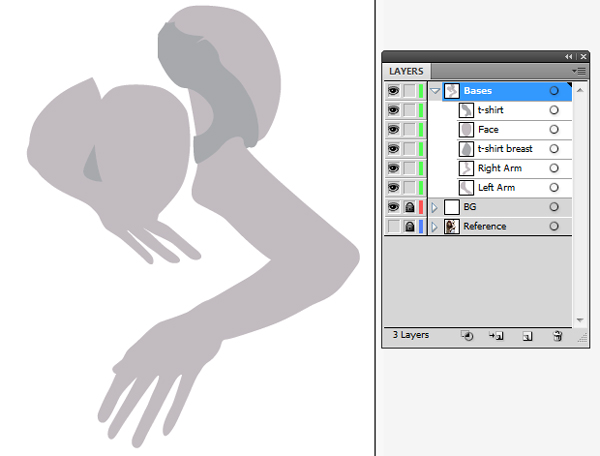This screenshot has width=600, height=456.
Task: Select the Reference layer name
Action: [484, 226]
